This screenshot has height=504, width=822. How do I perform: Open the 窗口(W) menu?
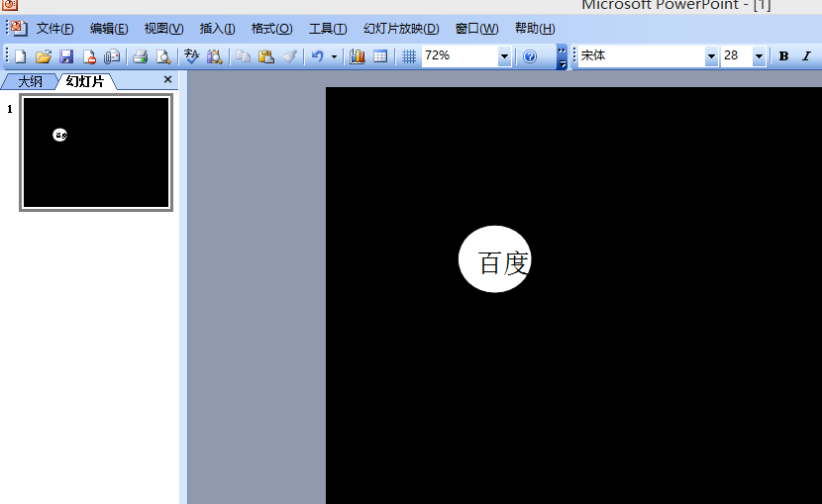pyautogui.click(x=476, y=29)
